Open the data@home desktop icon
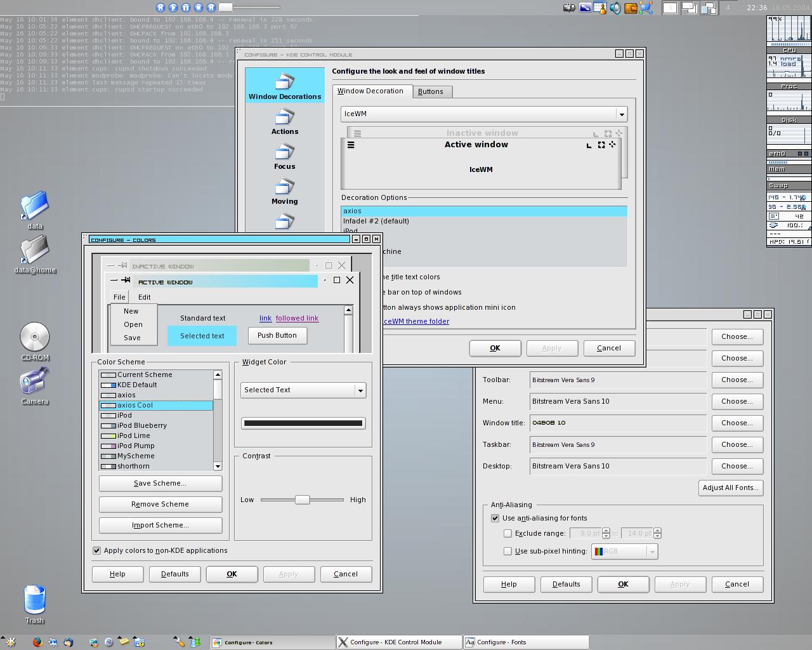 coord(35,254)
